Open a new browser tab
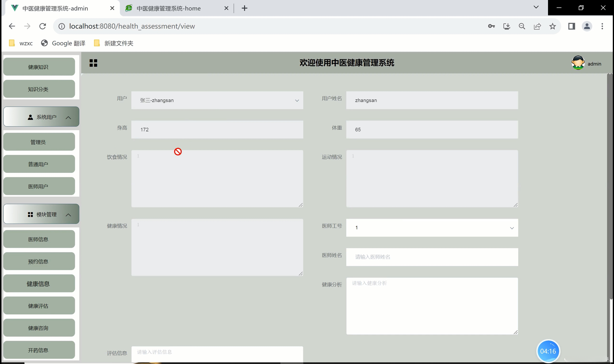 244,8
